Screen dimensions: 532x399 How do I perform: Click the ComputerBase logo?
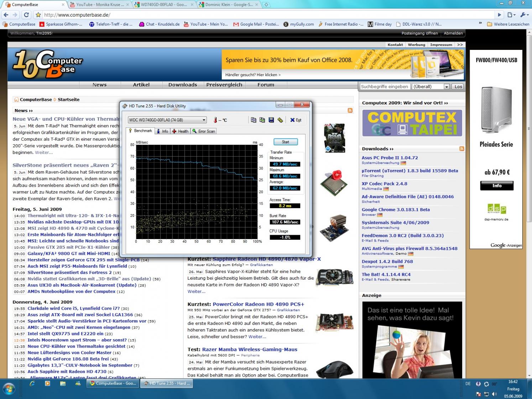(48, 64)
